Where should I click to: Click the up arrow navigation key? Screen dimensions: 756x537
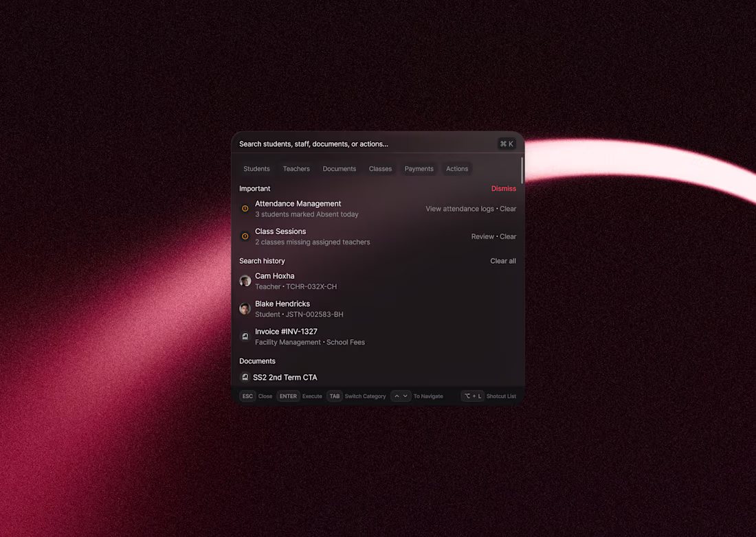397,396
